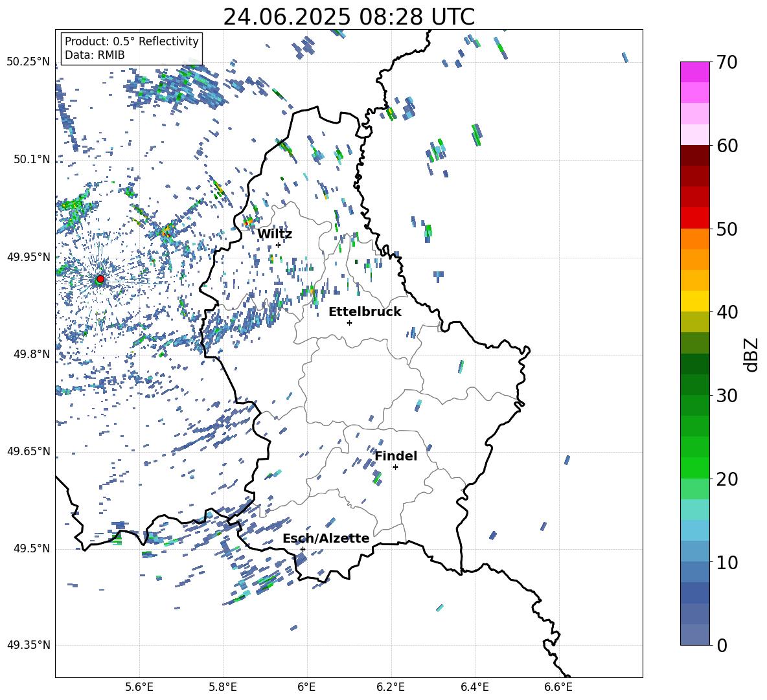Click the 49.35°N latitude label
This screenshot has width=767, height=700.
[x=29, y=645]
